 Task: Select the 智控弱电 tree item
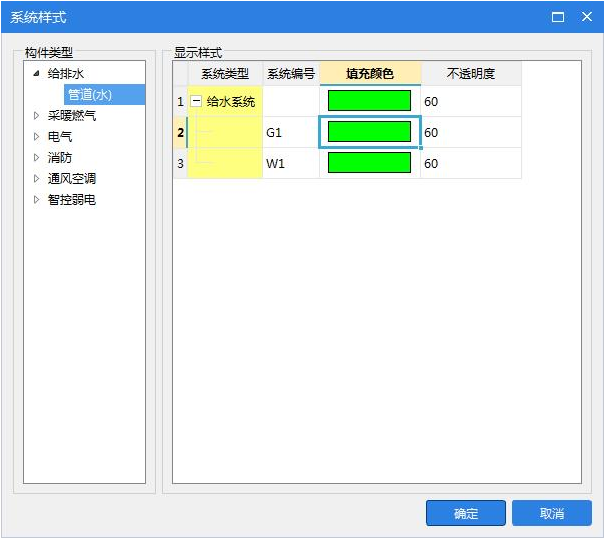coord(72,200)
